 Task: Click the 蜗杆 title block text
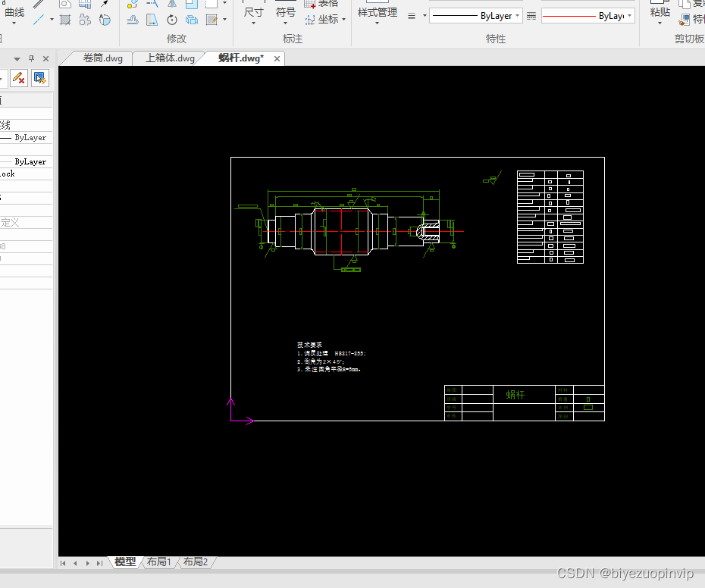coord(515,395)
